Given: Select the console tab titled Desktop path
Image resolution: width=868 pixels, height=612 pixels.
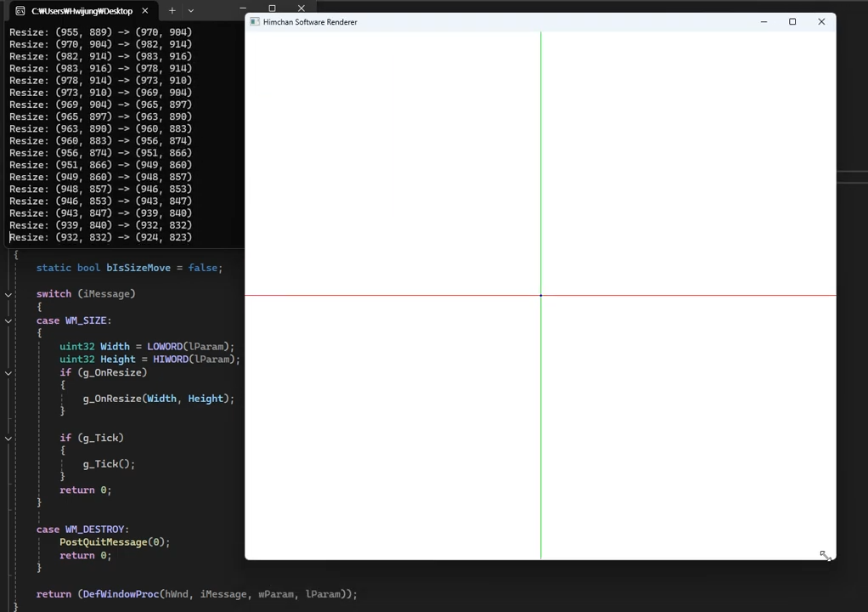Looking at the screenshot, I should [82, 11].
